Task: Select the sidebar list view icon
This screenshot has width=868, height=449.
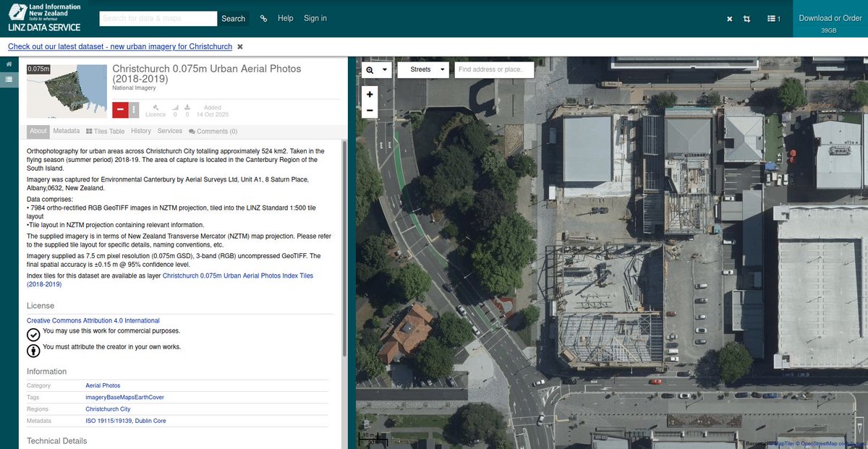Action: [9, 79]
